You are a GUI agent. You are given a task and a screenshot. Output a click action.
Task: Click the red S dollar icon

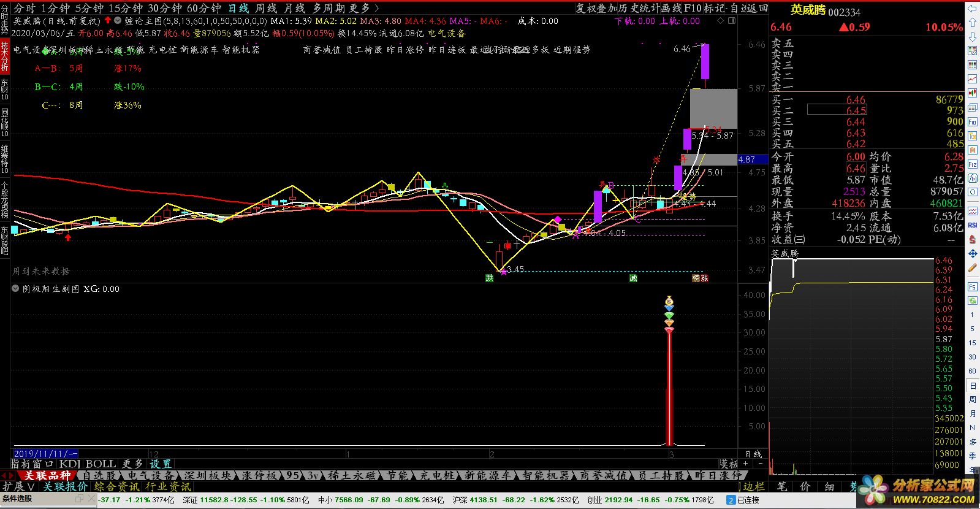coord(973,239)
